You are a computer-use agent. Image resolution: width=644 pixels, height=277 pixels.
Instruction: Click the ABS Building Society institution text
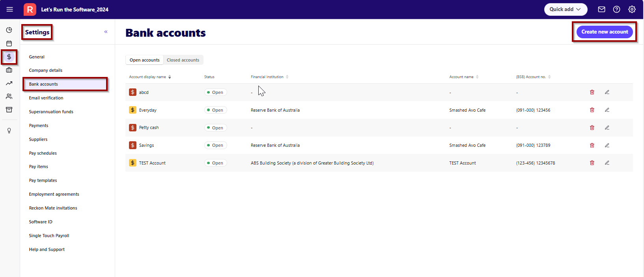[x=312, y=163]
